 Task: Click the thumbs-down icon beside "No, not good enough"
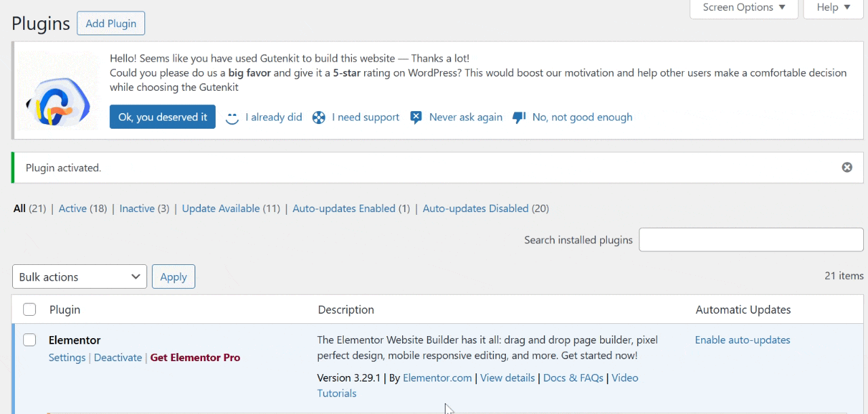pos(519,117)
